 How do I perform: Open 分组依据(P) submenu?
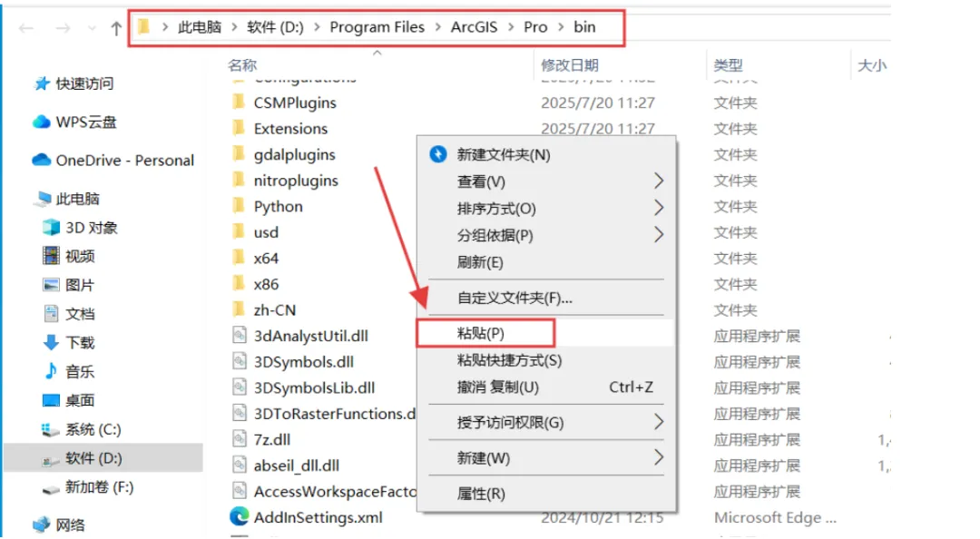[x=545, y=235]
